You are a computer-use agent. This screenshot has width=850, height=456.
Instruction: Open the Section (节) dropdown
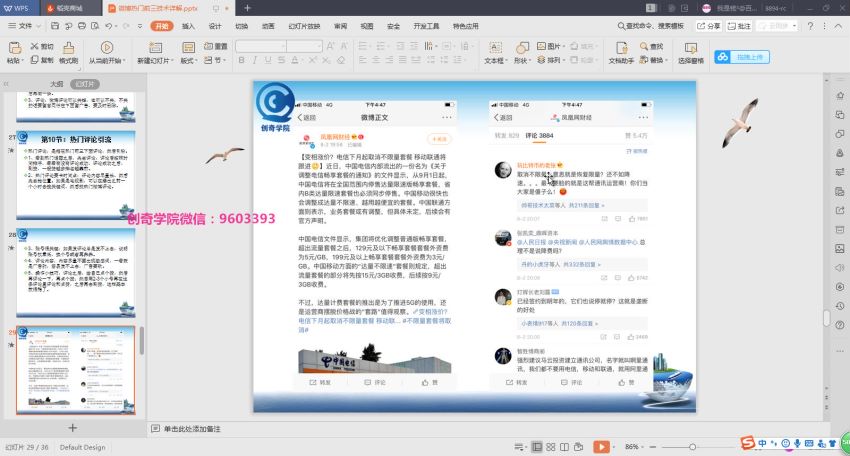tap(215, 60)
